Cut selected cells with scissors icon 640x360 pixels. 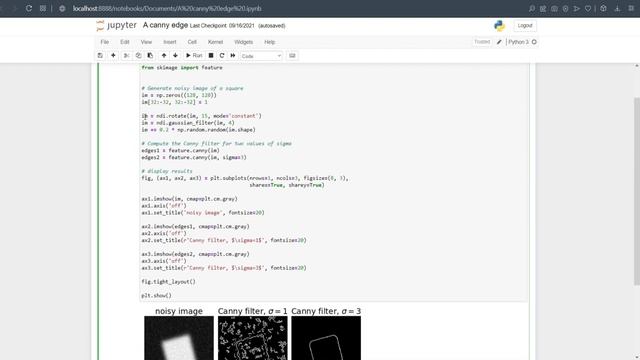127,56
